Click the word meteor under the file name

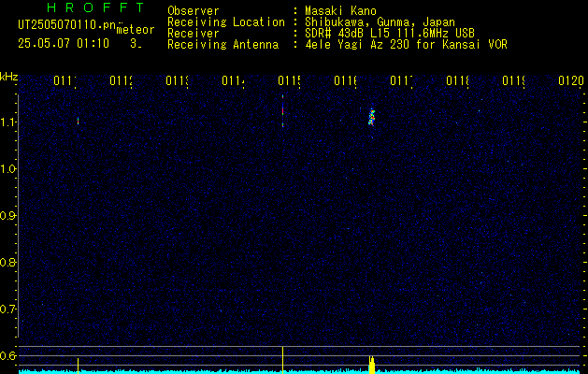pos(136,30)
